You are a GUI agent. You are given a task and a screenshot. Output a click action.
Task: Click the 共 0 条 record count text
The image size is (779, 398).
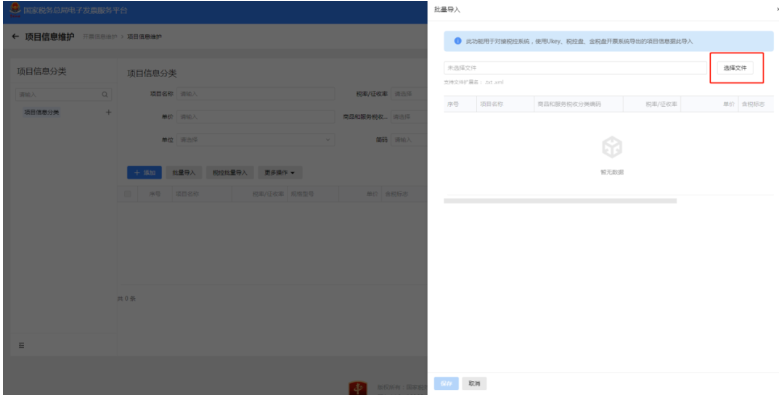tap(127, 299)
